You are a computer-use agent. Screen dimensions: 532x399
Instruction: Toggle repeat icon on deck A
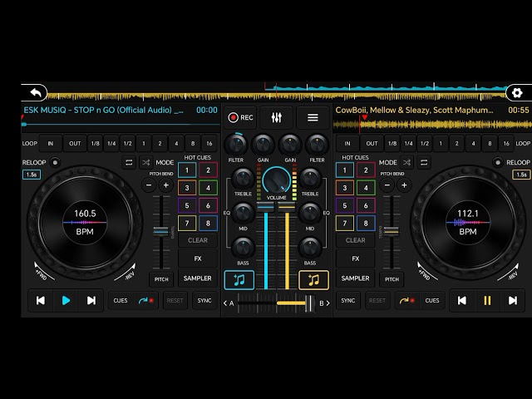tap(129, 163)
